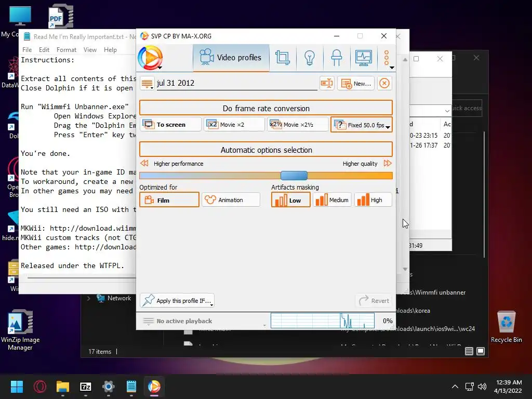
Task: Open the SVP logo main menu
Action: [150, 58]
